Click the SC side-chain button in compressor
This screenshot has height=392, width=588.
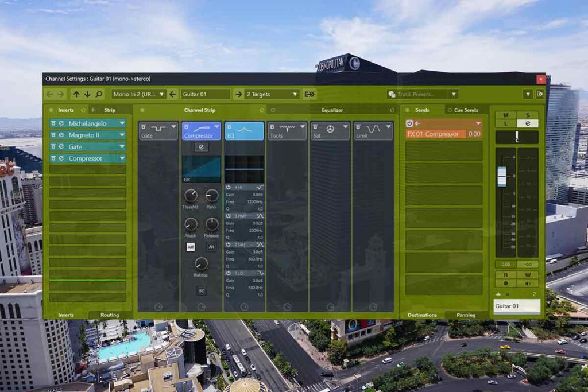(x=201, y=290)
